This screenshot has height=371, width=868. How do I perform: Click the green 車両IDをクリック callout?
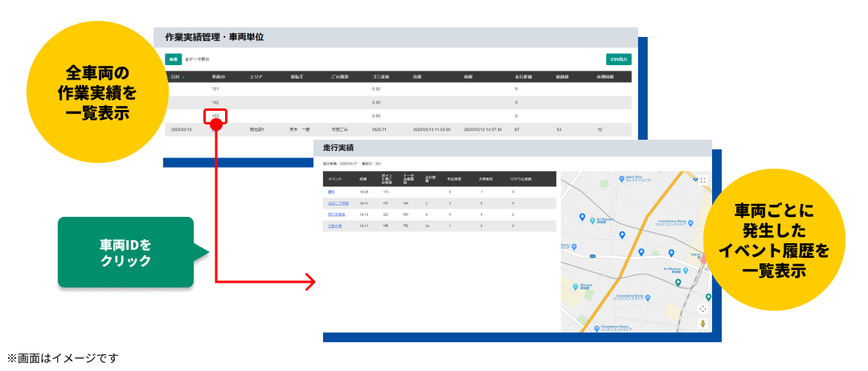[125, 252]
